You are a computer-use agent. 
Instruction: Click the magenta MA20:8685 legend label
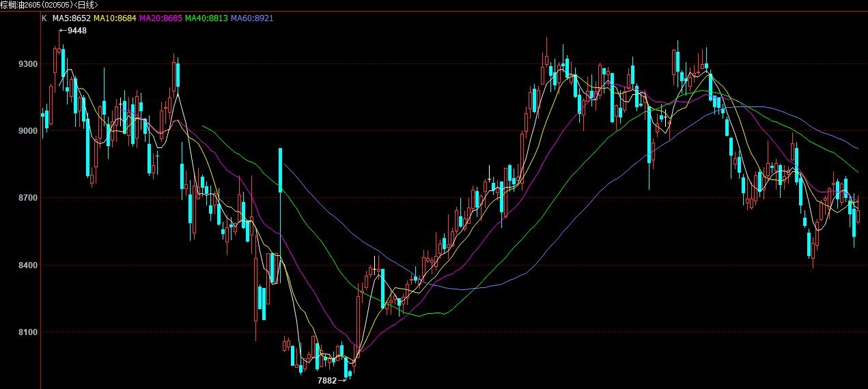160,18
